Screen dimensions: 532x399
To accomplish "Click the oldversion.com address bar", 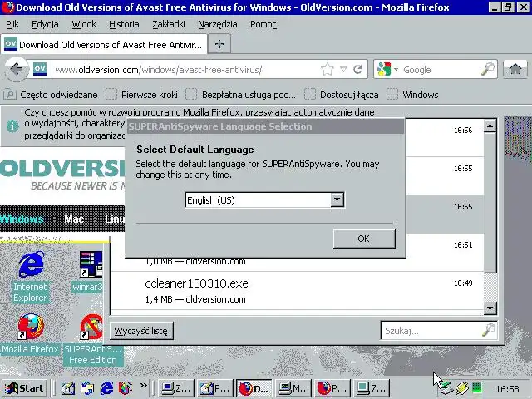I will 185,70.
